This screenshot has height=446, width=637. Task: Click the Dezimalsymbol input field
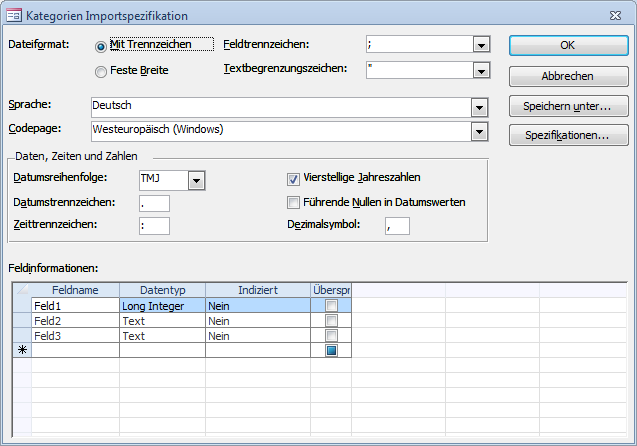(397, 226)
